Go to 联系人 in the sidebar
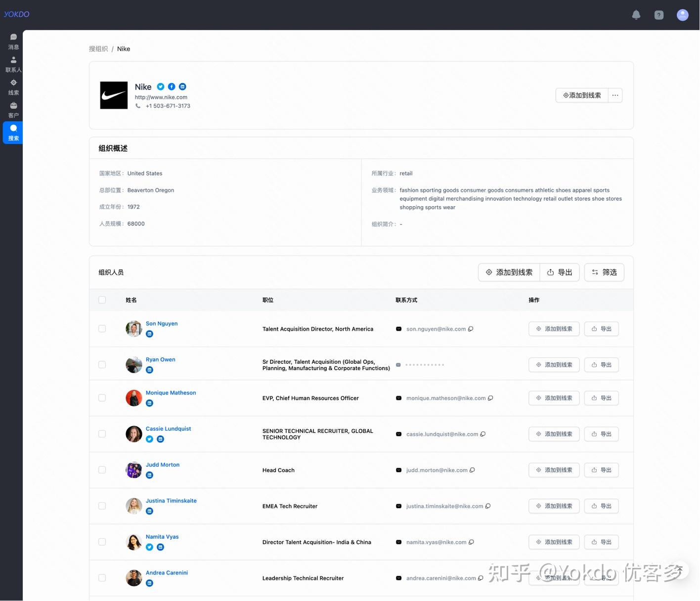 click(13, 65)
